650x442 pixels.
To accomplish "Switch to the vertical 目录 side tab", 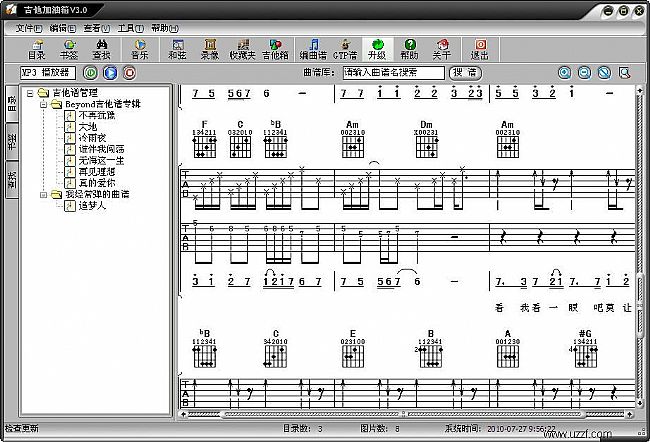I will coord(12,104).
